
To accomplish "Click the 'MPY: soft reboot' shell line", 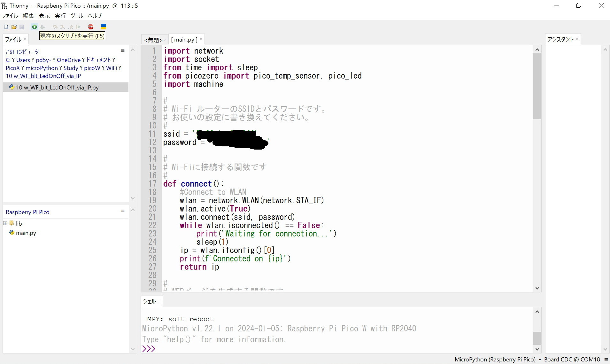I will pos(180,319).
